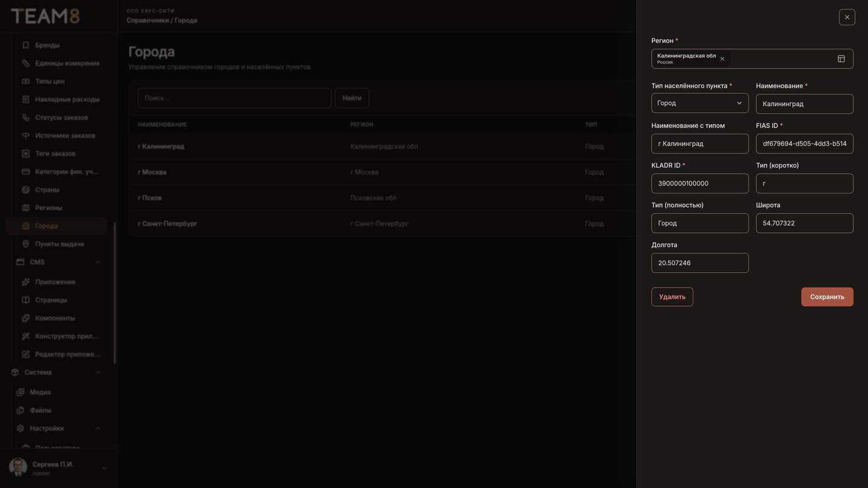Click the Поиск search input
Screen dimensions: 868x488
click(234, 98)
